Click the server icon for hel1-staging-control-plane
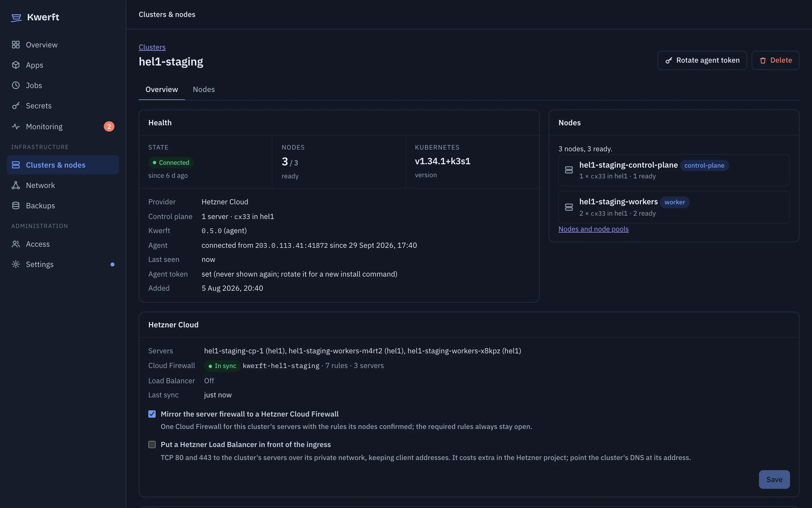Screen dimensions: 812x508 click(569, 170)
